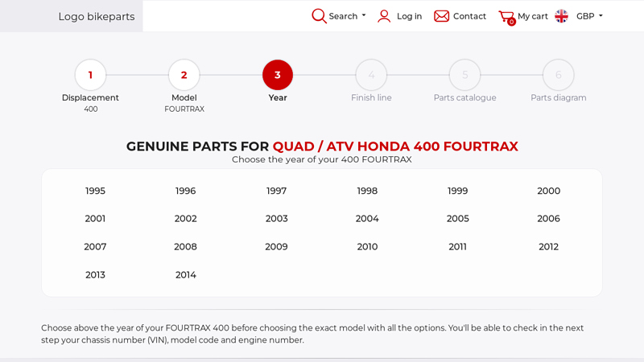This screenshot has height=362, width=644.
Task: Choose year 2002
Action: (186, 219)
